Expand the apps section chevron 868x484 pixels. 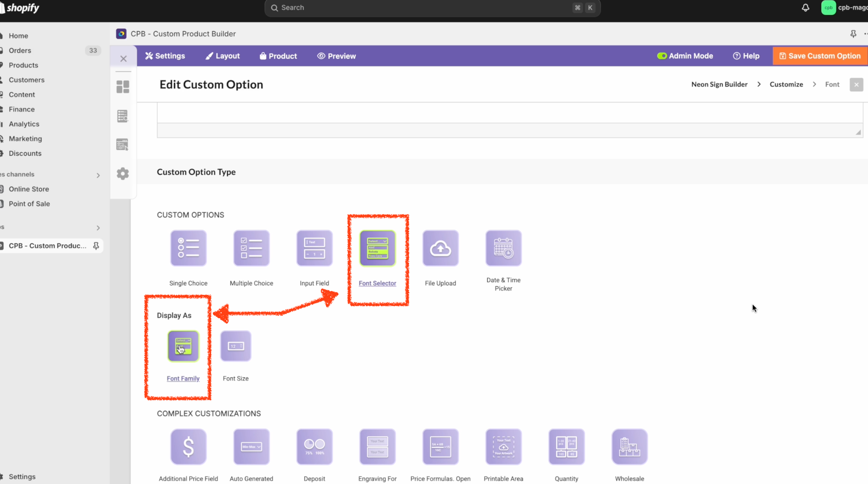tap(98, 228)
